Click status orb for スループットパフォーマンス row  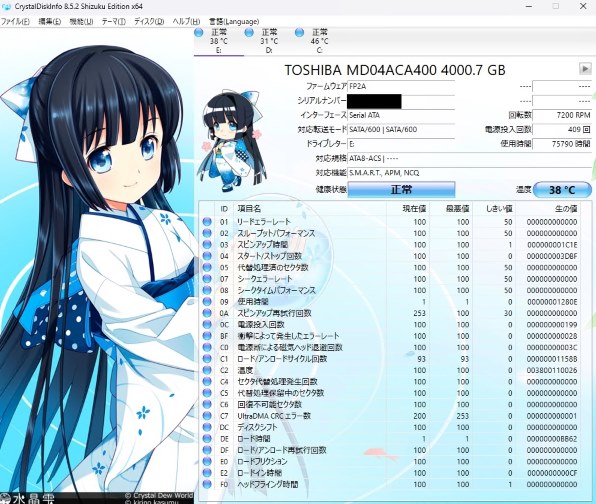(207, 233)
